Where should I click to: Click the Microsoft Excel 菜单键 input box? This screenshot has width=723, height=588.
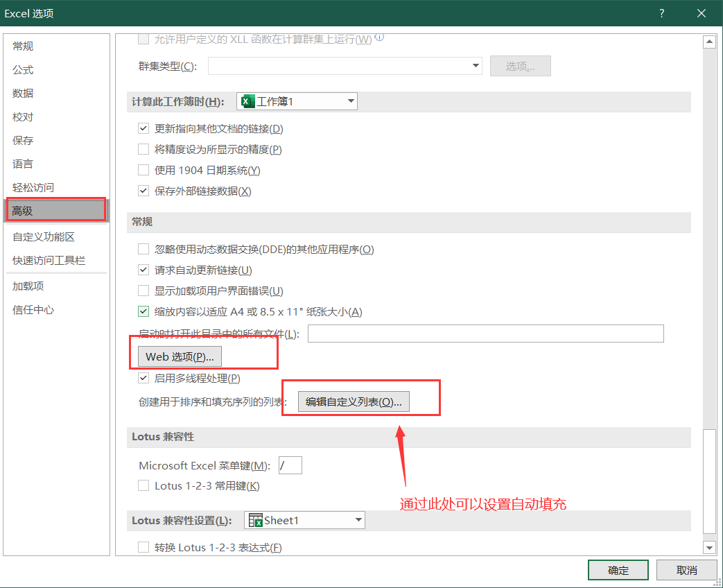coord(290,465)
